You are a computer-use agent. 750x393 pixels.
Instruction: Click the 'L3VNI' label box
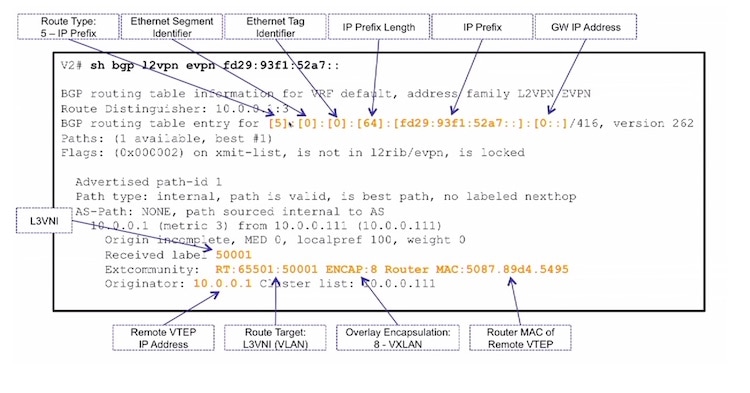click(44, 221)
